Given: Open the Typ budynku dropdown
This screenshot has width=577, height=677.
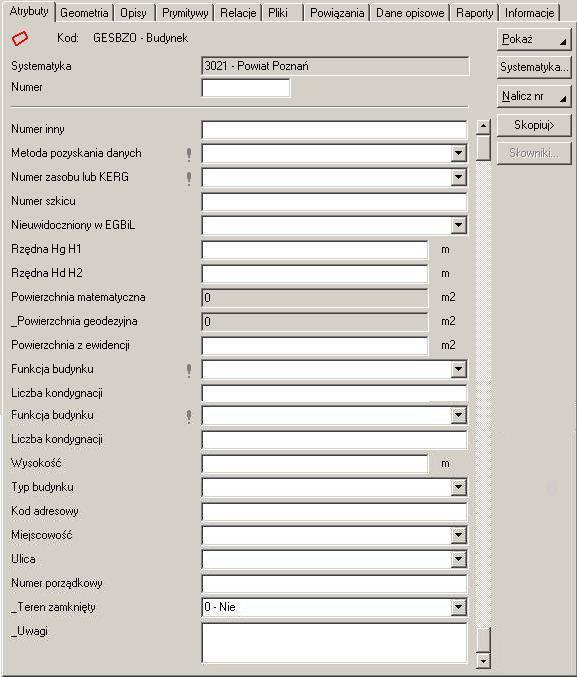Looking at the screenshot, I should (458, 487).
